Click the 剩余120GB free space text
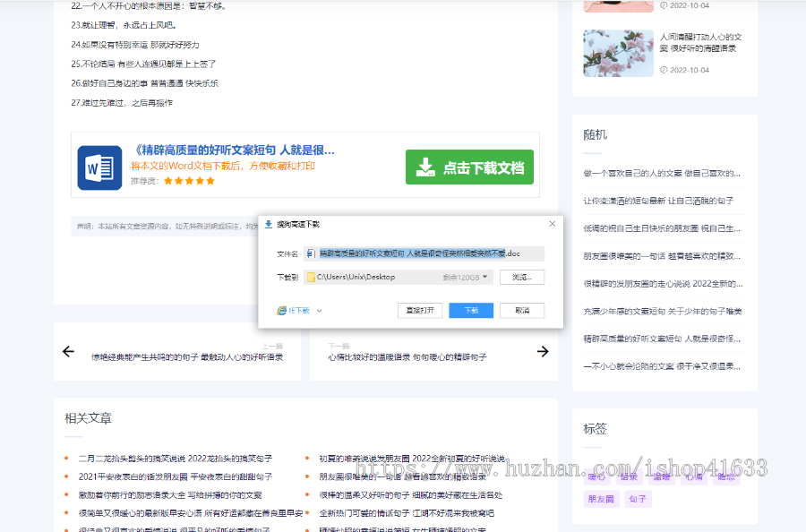The image size is (806, 532). (x=461, y=278)
